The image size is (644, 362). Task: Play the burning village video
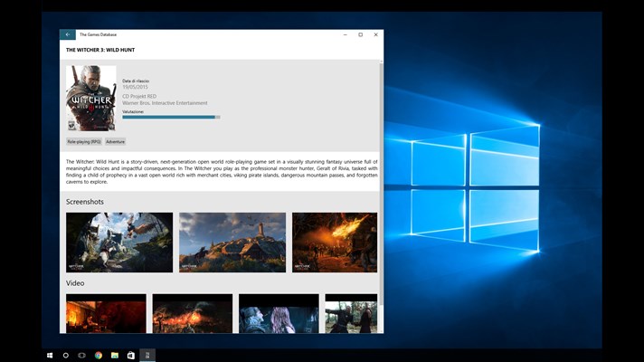click(x=193, y=313)
